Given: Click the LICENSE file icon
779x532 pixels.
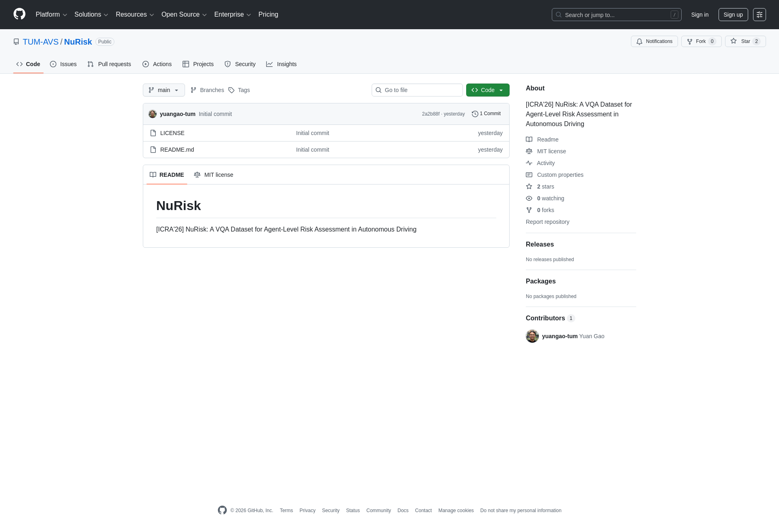Looking at the screenshot, I should [153, 133].
